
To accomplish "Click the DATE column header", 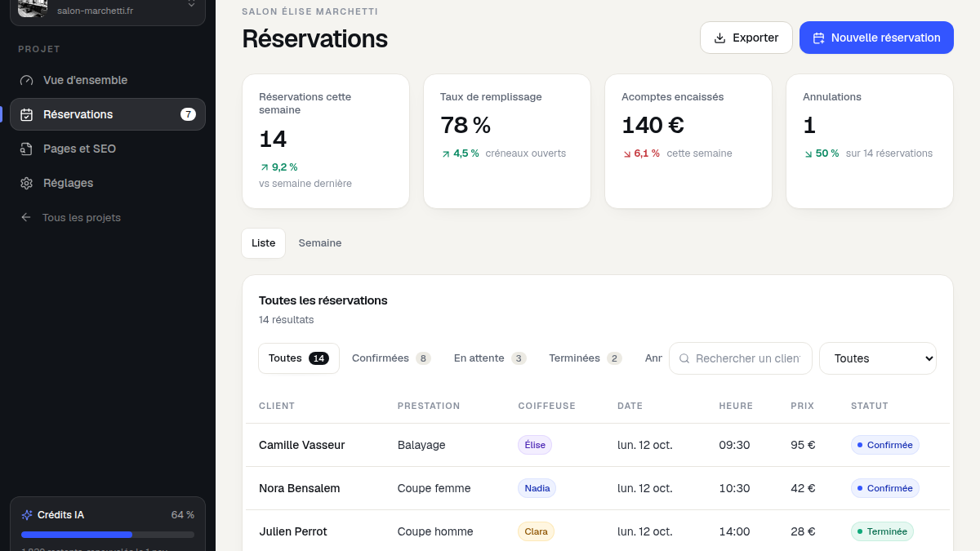I will tap(630, 406).
